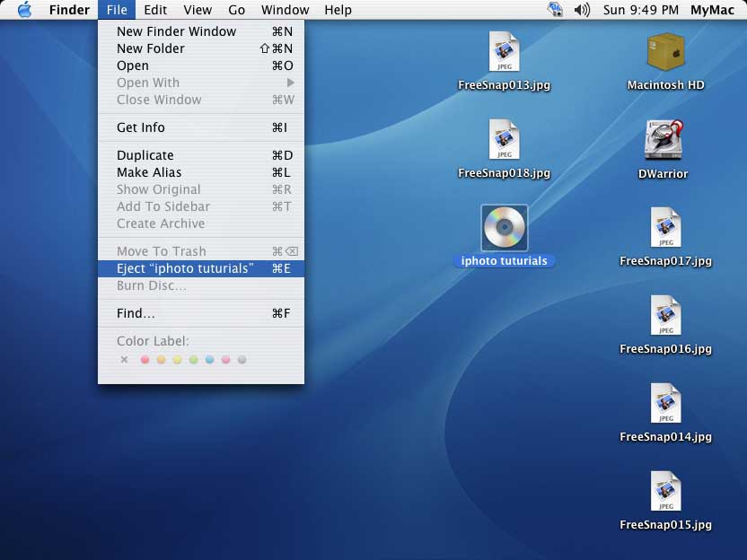Click the volume speaker icon in menu bar
747x560 pixels.
click(x=582, y=10)
